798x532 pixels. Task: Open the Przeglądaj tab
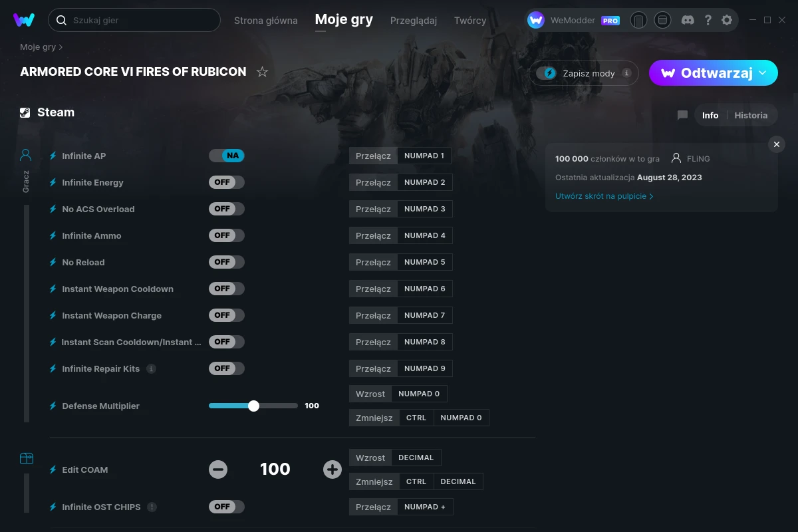click(414, 21)
